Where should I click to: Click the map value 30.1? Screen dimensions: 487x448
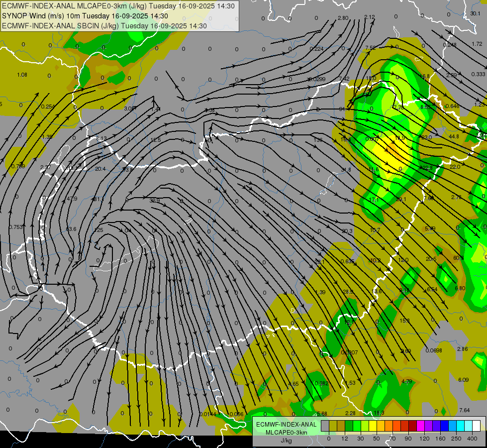pos(475,13)
